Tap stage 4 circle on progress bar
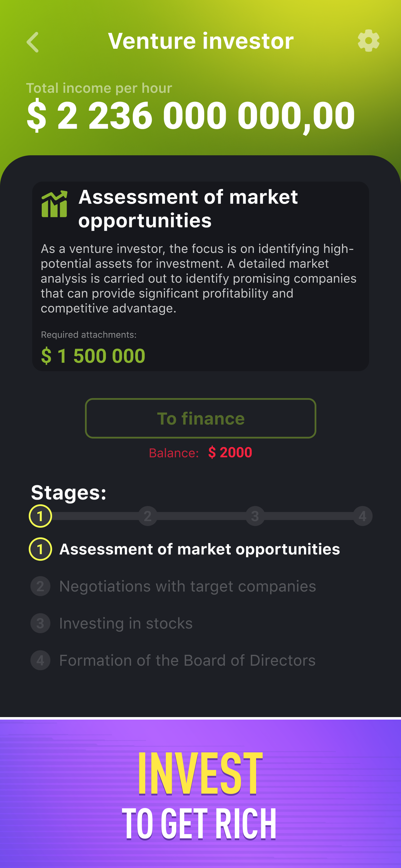Image resolution: width=401 pixels, height=868 pixels. click(362, 516)
